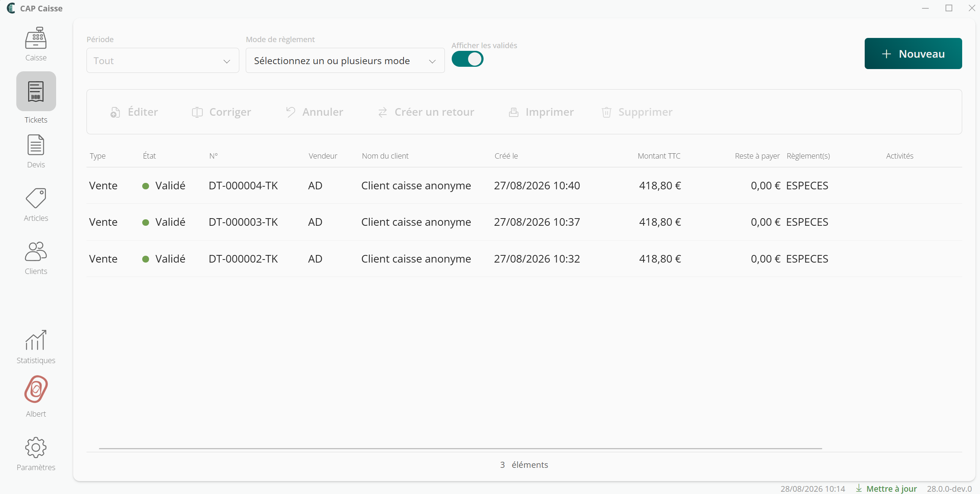980x494 pixels.
Task: Sort by the Vendeur column header
Action: point(323,156)
